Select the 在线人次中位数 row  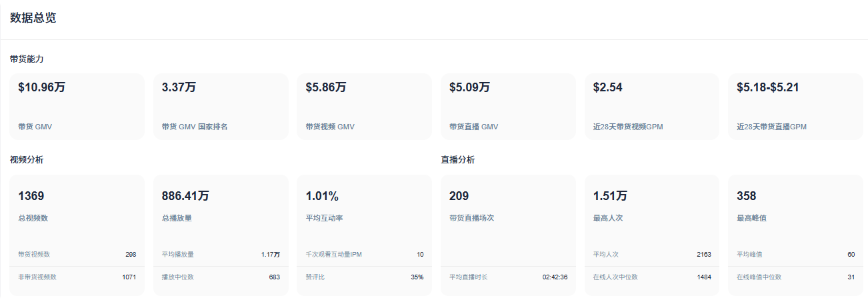pos(651,277)
